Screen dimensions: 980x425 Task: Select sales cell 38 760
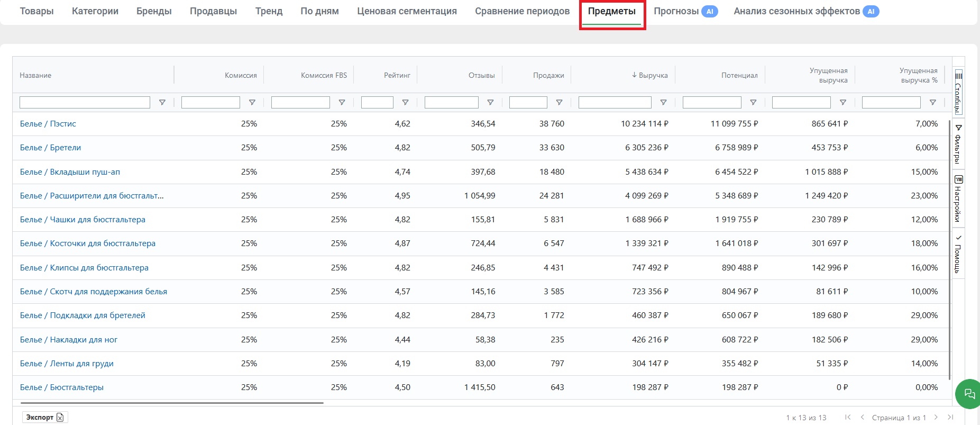tap(552, 124)
